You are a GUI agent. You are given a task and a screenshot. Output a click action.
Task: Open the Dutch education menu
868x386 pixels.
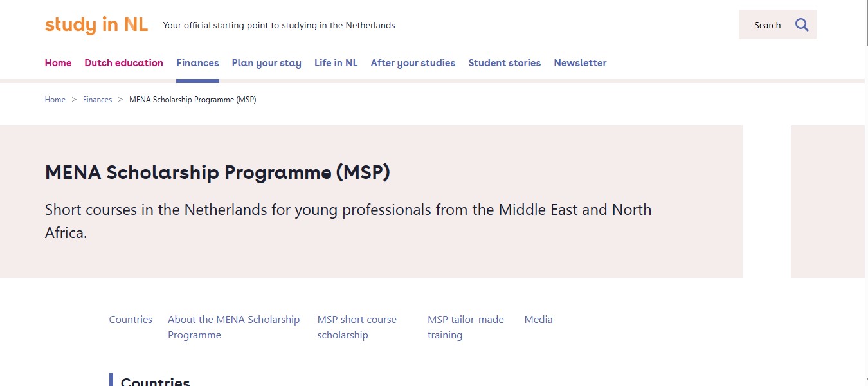pos(123,63)
